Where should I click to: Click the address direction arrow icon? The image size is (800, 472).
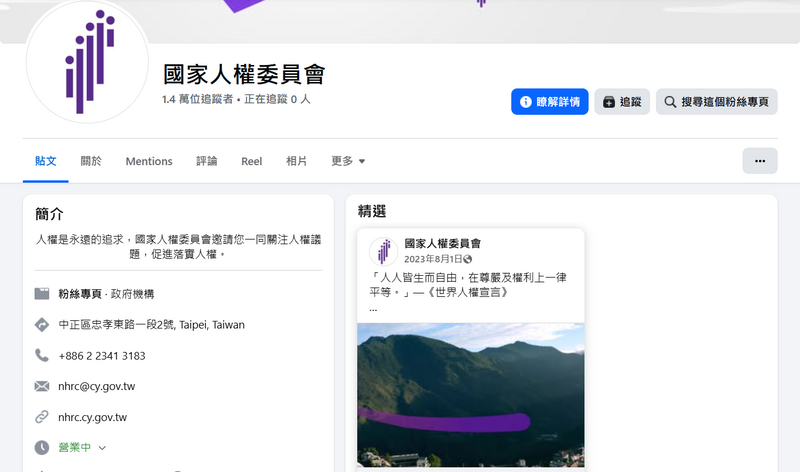click(42, 325)
